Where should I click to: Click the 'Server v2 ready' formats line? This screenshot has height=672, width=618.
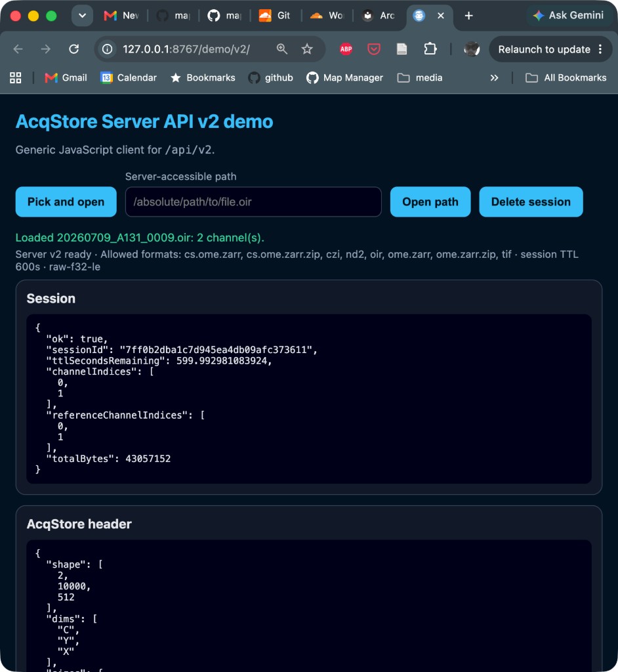point(297,261)
